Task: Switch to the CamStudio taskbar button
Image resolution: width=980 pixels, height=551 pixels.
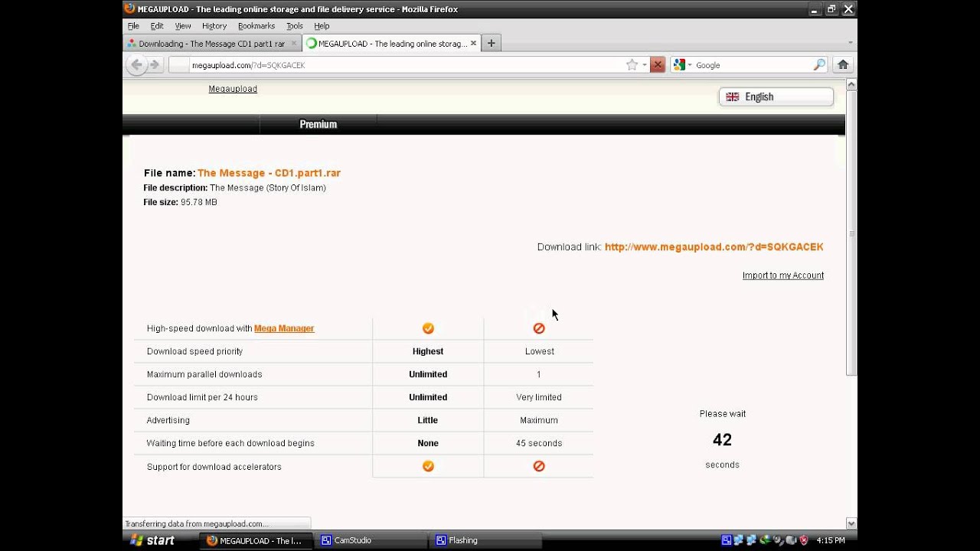Action: click(371, 540)
